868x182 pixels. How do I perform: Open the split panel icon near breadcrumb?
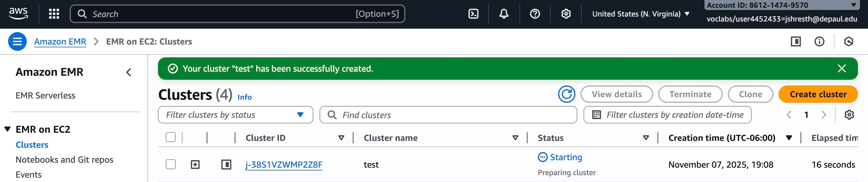[x=796, y=41]
